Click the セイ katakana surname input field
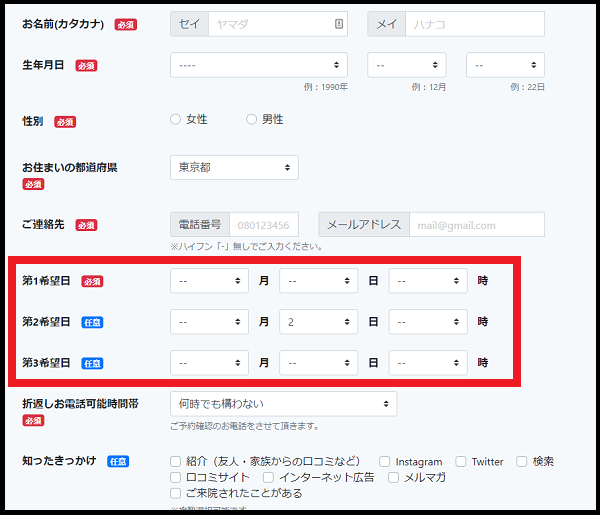This screenshot has width=600, height=515. tap(277, 24)
